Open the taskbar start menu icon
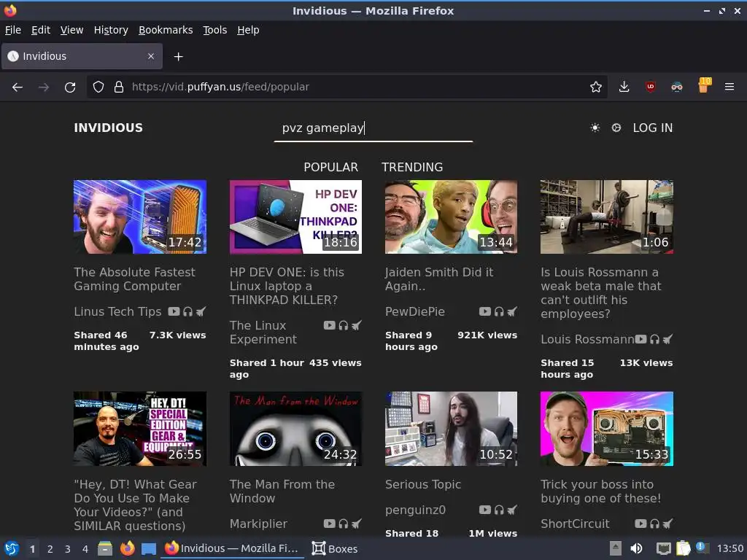Image resolution: width=747 pixels, height=560 pixels. tap(12, 548)
